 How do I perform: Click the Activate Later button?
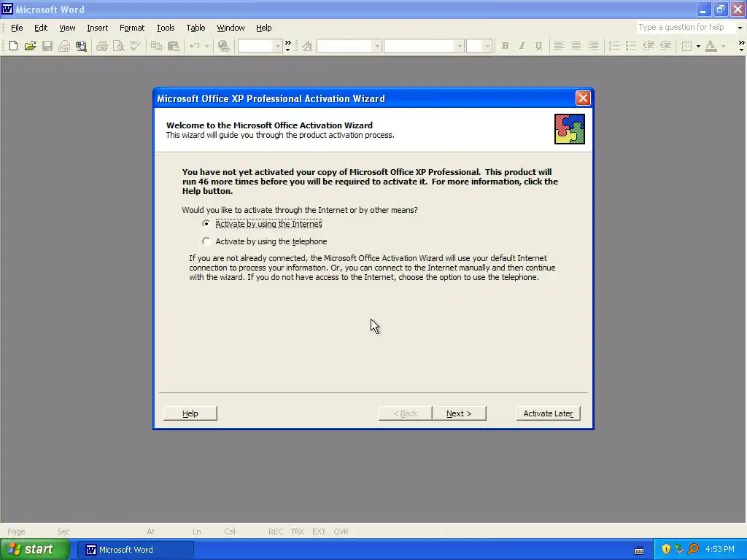tap(548, 413)
